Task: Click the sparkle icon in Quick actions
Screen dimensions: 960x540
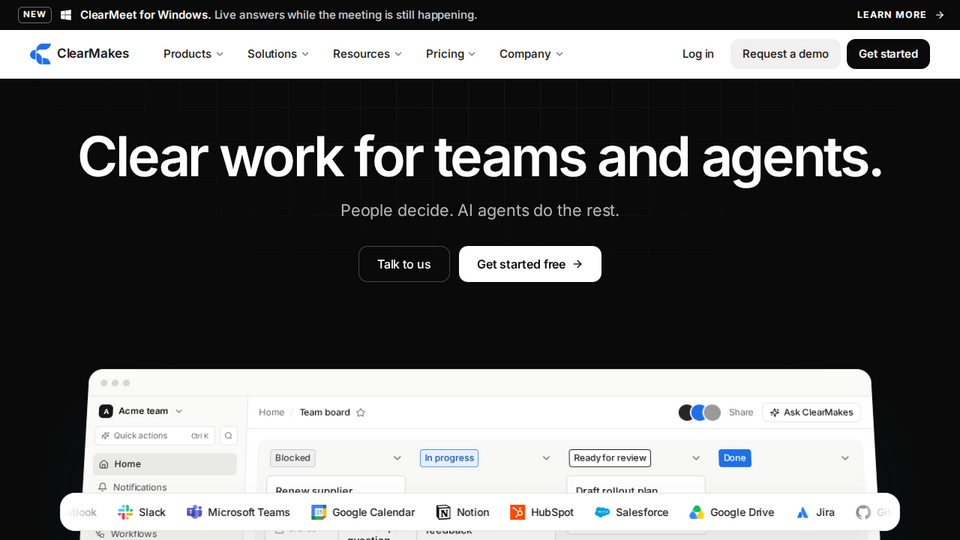Action: (105, 435)
